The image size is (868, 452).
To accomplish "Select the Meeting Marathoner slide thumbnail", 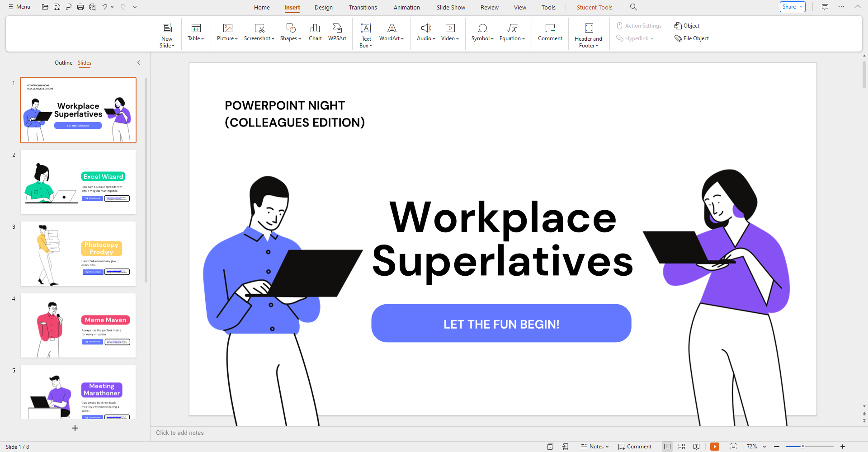I will pyautogui.click(x=78, y=392).
